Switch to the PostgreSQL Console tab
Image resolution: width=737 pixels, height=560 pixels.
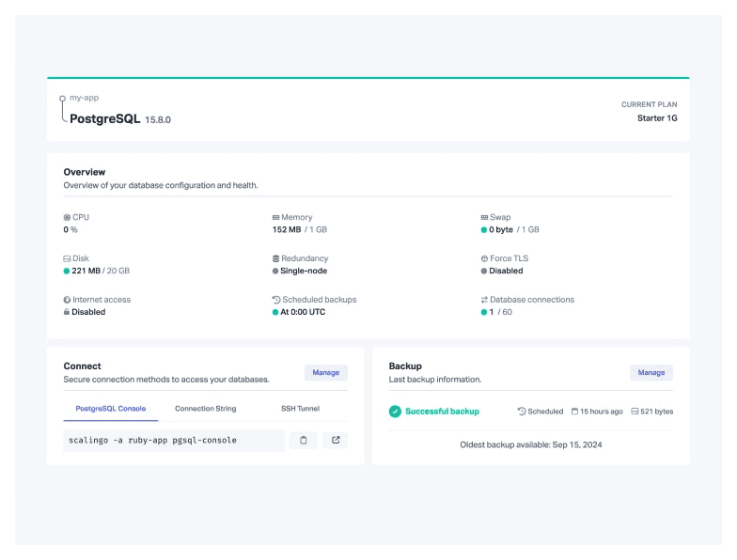tap(111, 409)
